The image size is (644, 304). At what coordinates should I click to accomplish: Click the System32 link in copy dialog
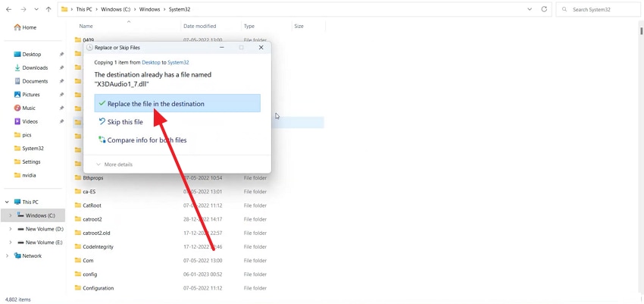(178, 62)
